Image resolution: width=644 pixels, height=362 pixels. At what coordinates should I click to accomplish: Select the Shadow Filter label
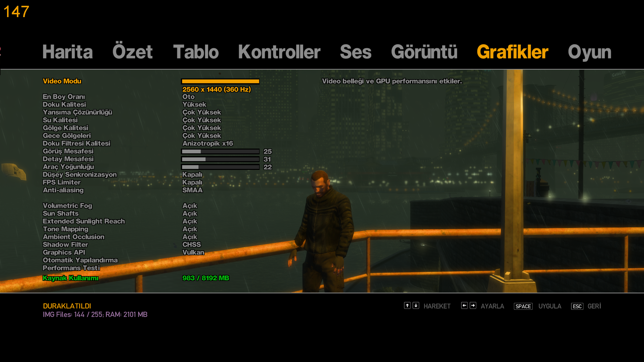pyautogui.click(x=65, y=245)
